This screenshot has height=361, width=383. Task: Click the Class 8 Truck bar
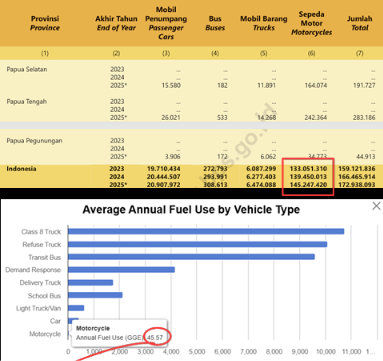click(x=206, y=231)
